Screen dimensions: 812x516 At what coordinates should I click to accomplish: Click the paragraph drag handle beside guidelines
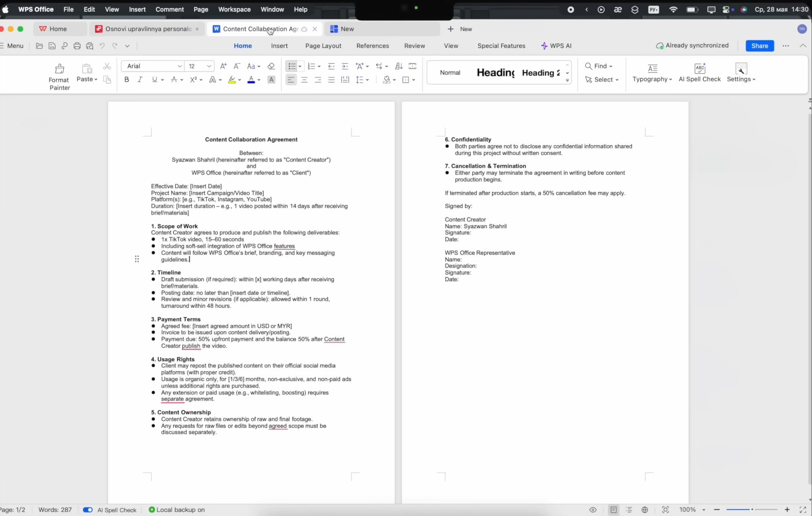[x=137, y=259]
